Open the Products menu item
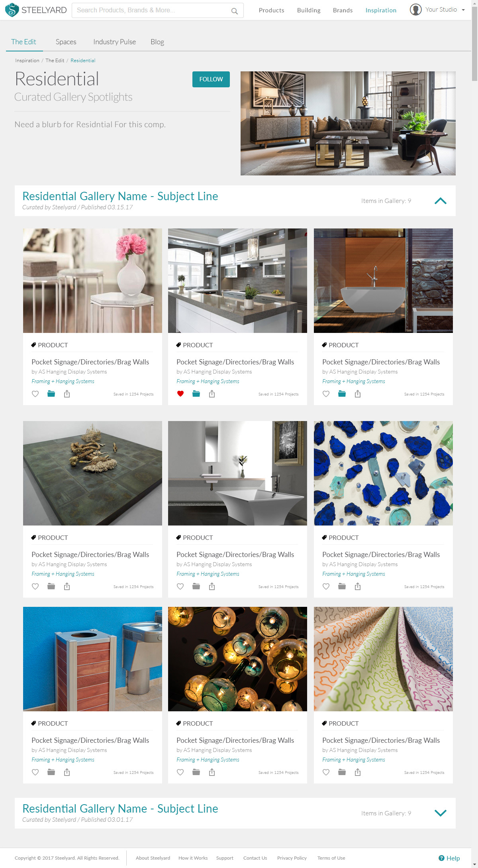 tap(272, 10)
